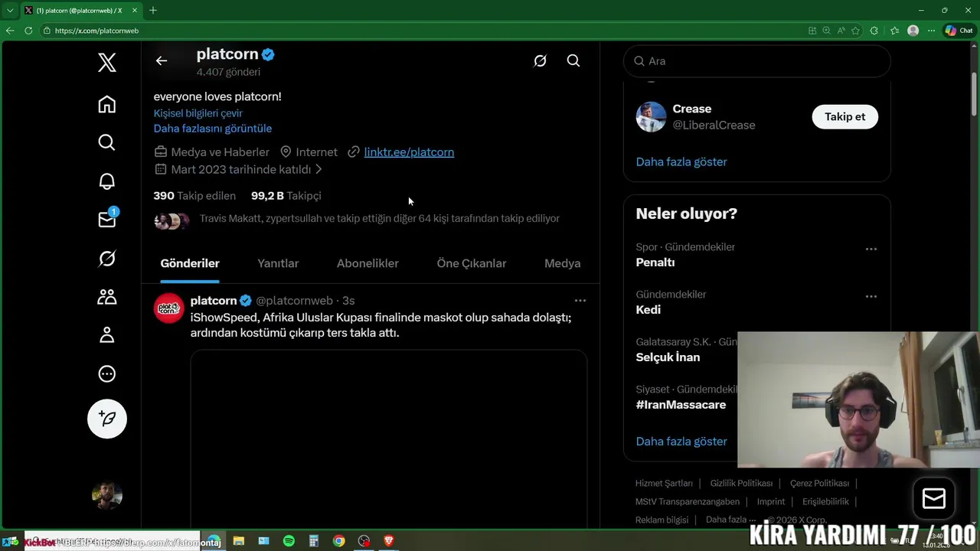Open account avatar at sidebar bottom
The width and height of the screenshot is (980, 551).
107,496
